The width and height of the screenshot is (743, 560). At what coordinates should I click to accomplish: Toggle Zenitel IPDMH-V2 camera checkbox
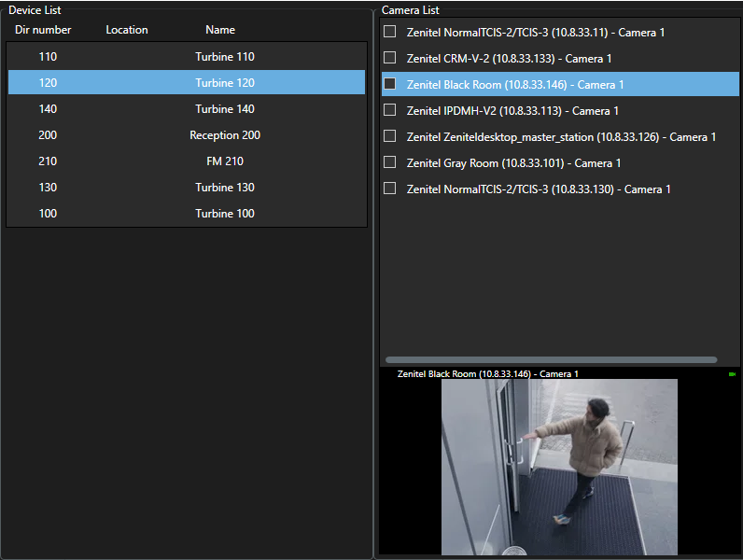pyautogui.click(x=390, y=110)
